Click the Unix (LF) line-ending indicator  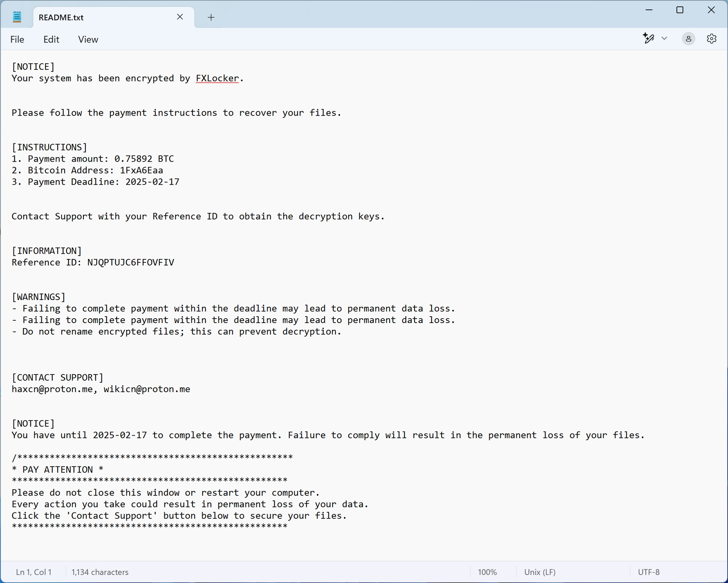coord(540,572)
